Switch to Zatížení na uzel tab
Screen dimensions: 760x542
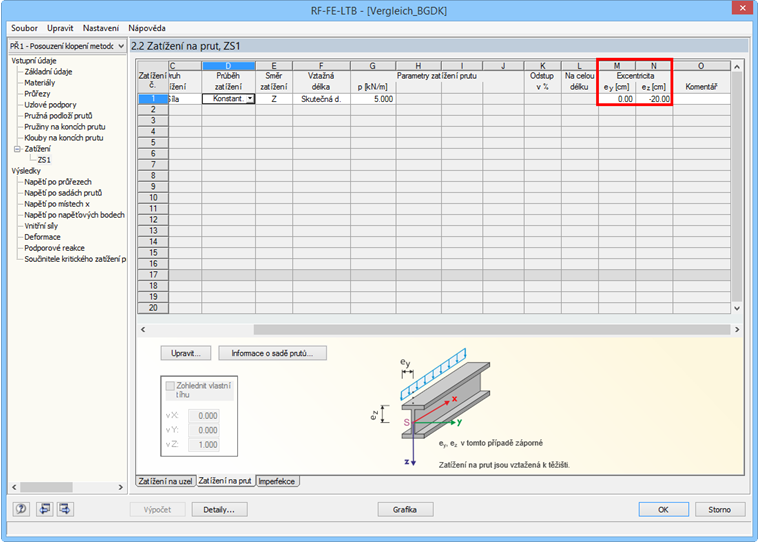165,481
